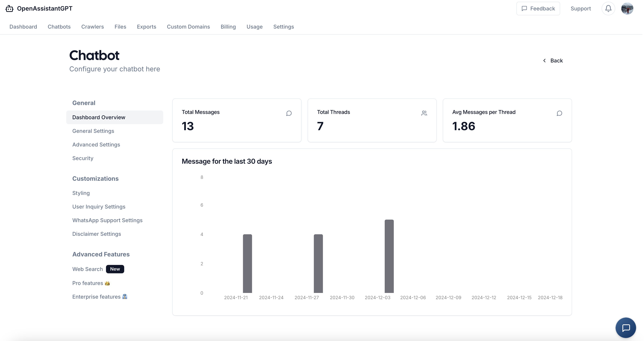Select WhatsApp Support Settings
Screen dimensions: 644x341
pyautogui.click(x=107, y=220)
